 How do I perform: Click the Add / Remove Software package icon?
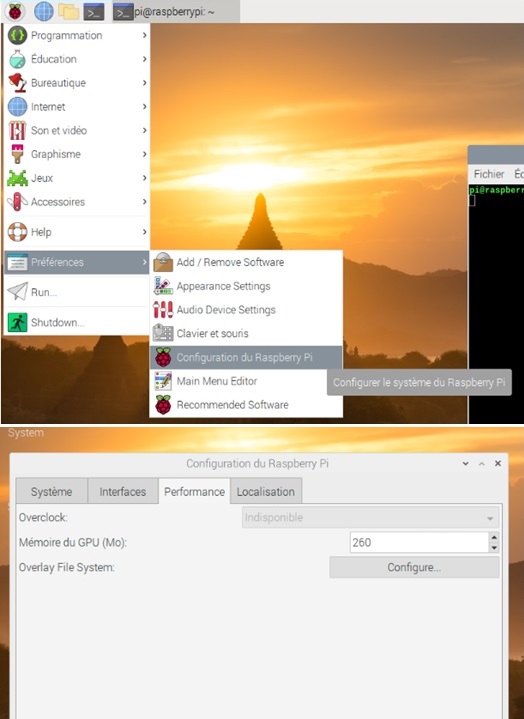[x=163, y=262]
